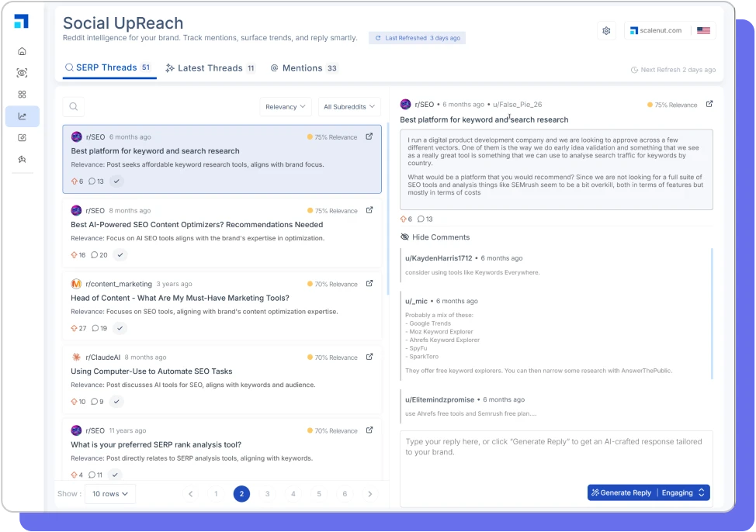Viewport: 756px width, 532px height.
Task: Go to page 6
Action: (x=345, y=494)
